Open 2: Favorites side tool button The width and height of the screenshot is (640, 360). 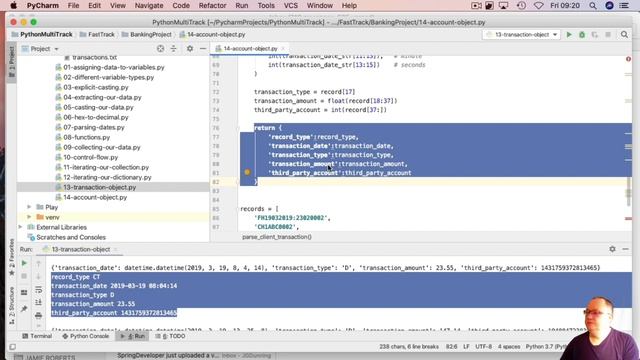pyautogui.click(x=12, y=257)
